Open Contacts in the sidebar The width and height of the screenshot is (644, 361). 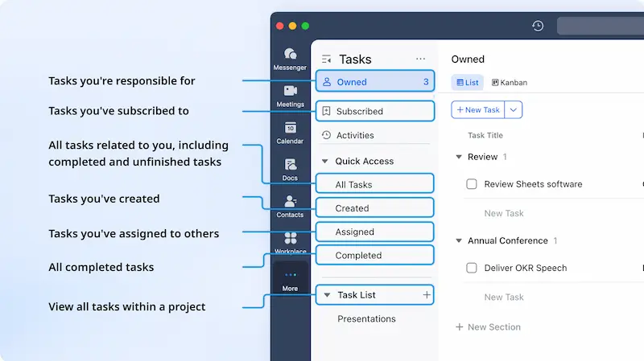pos(290,206)
